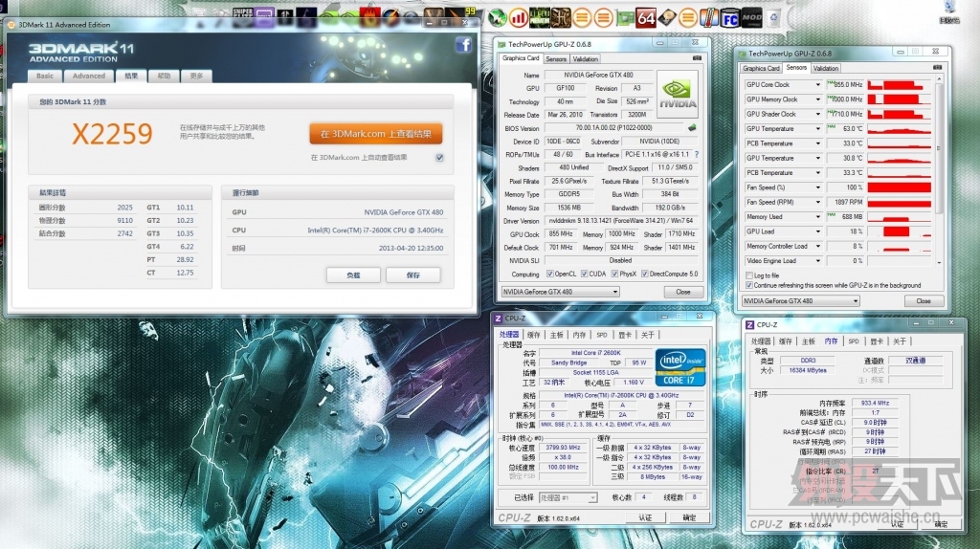Open the GPU Shader Clock sensor dropdown
The width and height of the screenshot is (980, 549).
tap(817, 115)
